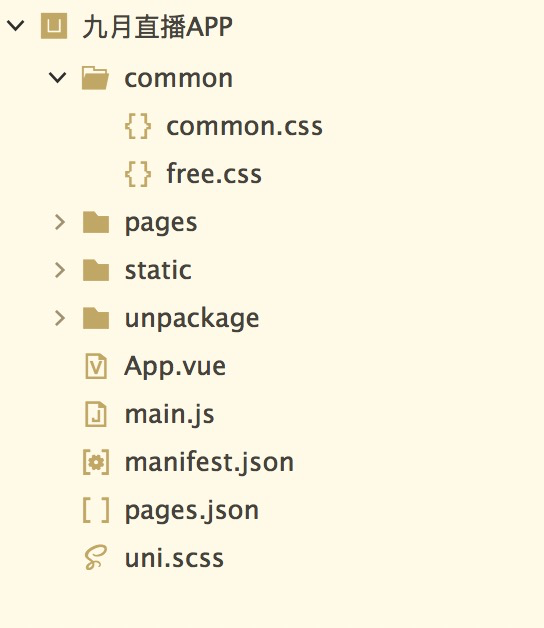Expand the pages folder chevron
Image resolution: width=544 pixels, height=628 pixels.
pos(60,222)
